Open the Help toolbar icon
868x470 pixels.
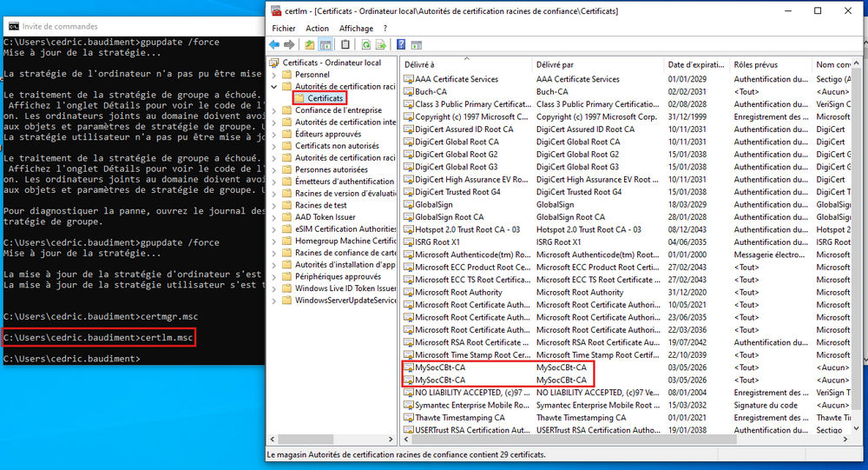tap(402, 44)
